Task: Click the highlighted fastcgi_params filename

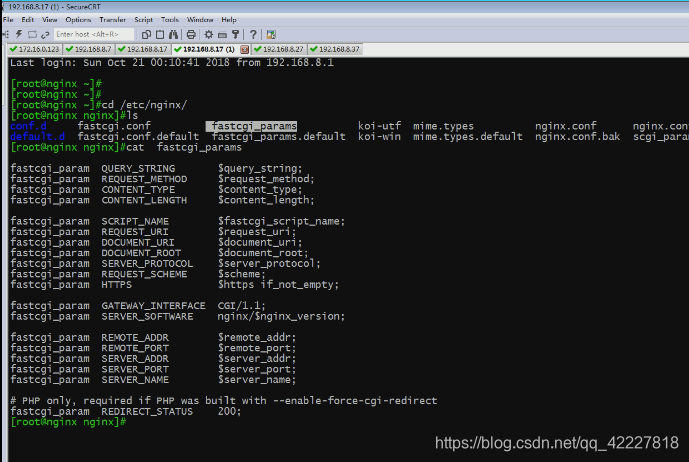Action: coord(252,126)
